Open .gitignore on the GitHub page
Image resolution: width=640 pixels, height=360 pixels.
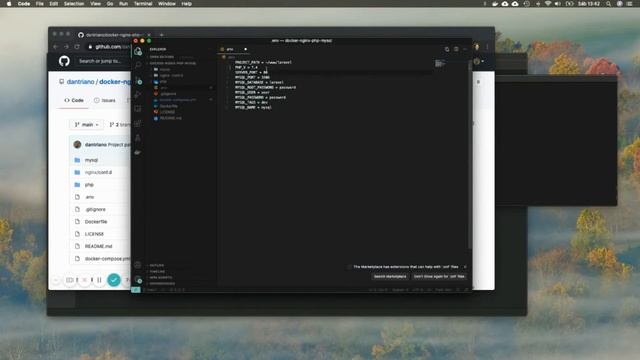95,209
